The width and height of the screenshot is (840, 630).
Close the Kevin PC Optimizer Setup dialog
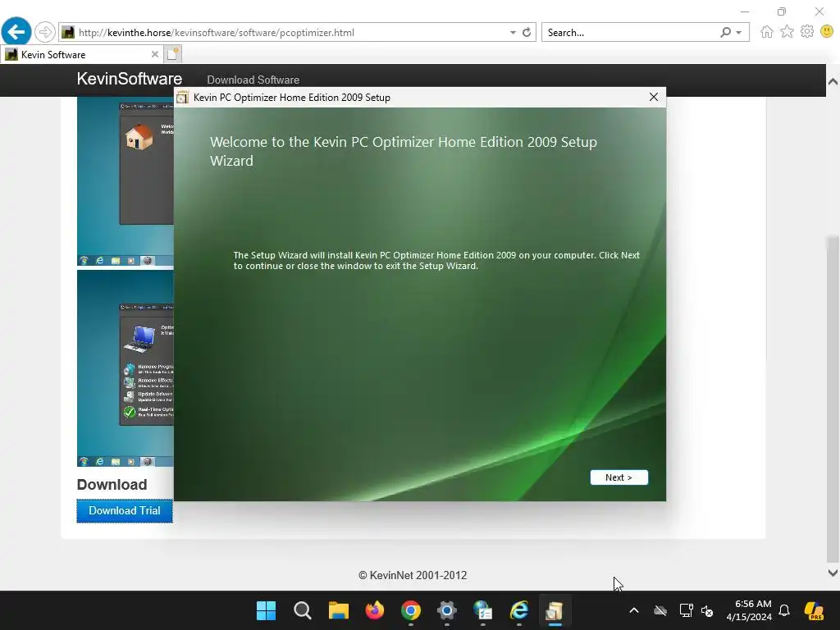click(654, 97)
